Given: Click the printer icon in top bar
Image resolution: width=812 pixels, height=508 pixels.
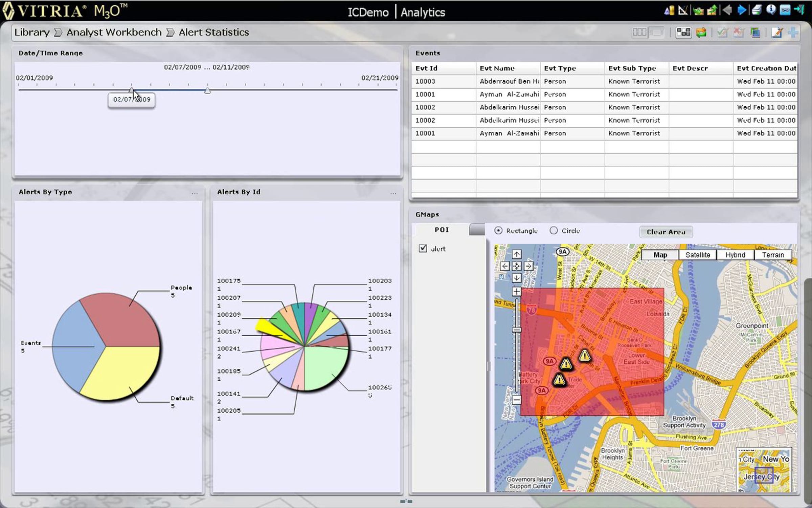Looking at the screenshot, I should pos(757,10).
